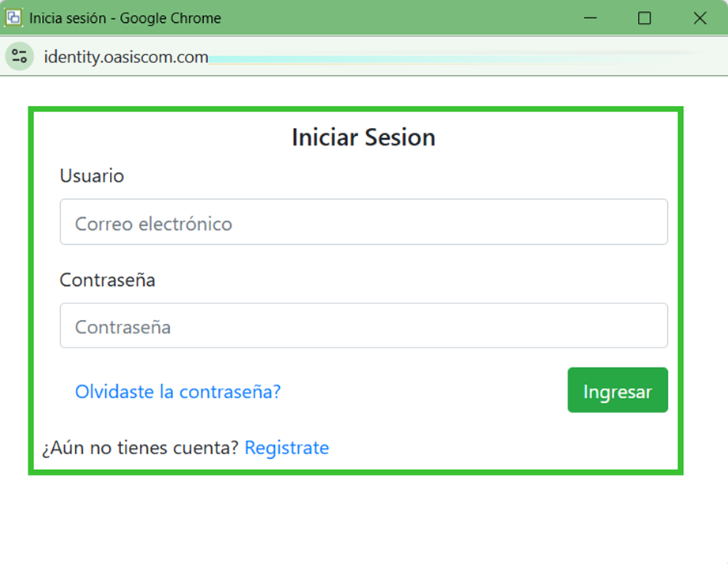Image resolution: width=728 pixels, height=564 pixels.
Task: Click empty title bar space right of title
Action: (x=395, y=17)
